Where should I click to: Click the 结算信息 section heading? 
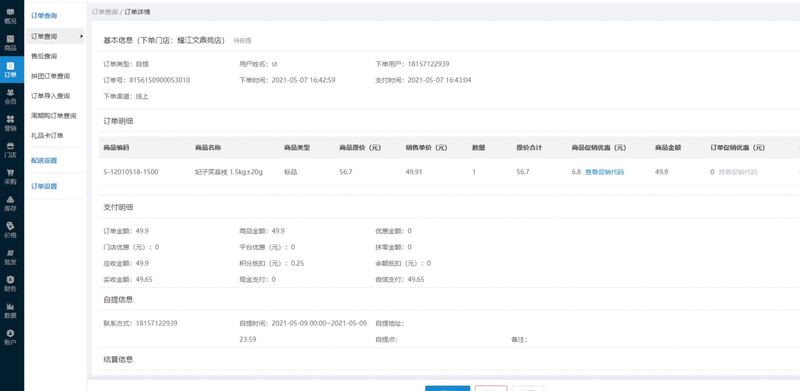point(118,359)
